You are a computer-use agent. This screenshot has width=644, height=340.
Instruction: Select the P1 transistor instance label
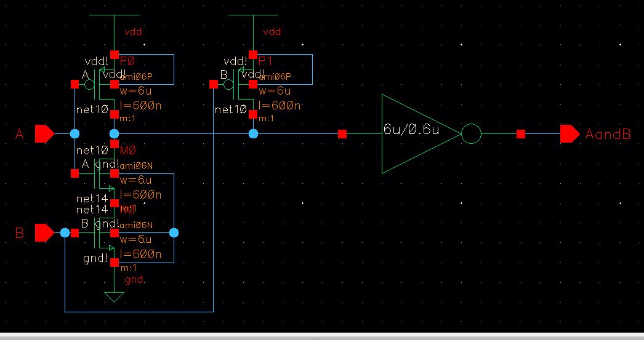coord(266,61)
